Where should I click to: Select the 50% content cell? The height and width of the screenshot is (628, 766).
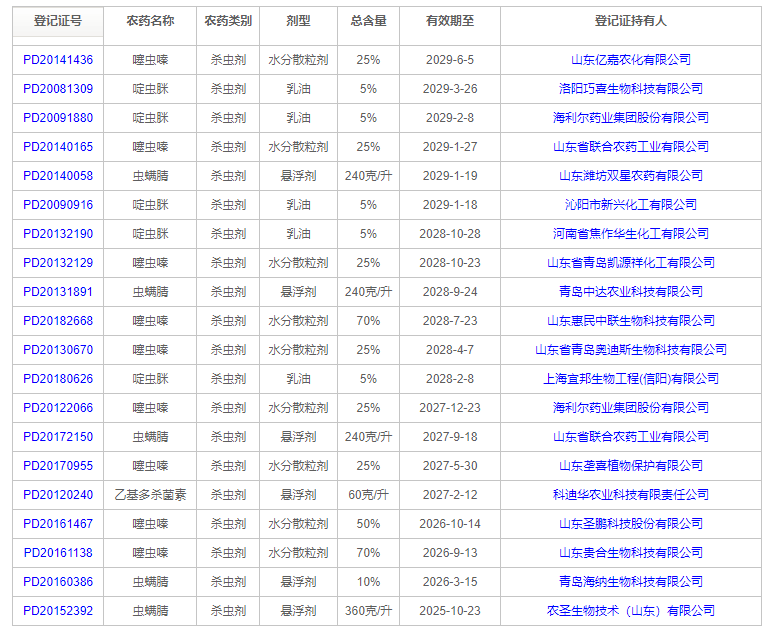368,524
